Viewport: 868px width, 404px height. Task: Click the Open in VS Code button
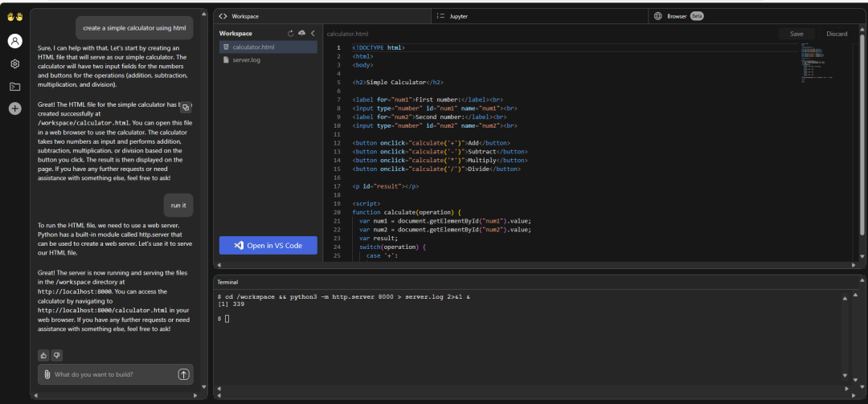tap(268, 245)
